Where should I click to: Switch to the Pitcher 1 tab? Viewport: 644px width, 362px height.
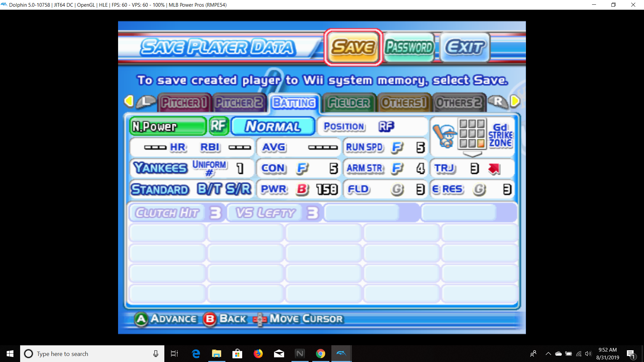(184, 103)
